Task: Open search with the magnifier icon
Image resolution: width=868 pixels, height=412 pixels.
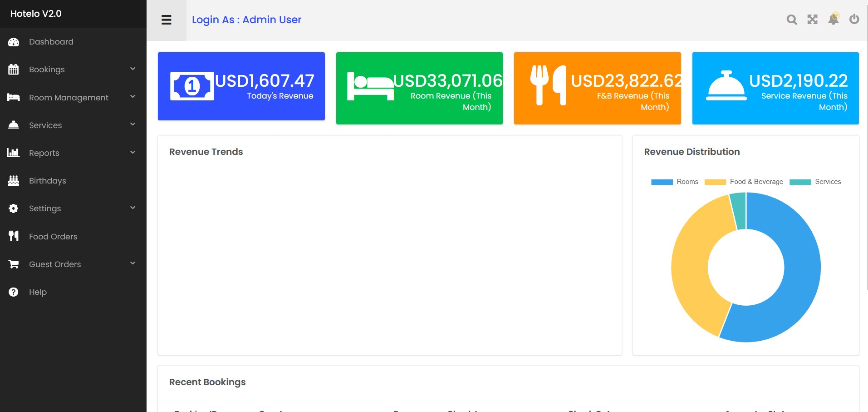Action: (x=792, y=20)
